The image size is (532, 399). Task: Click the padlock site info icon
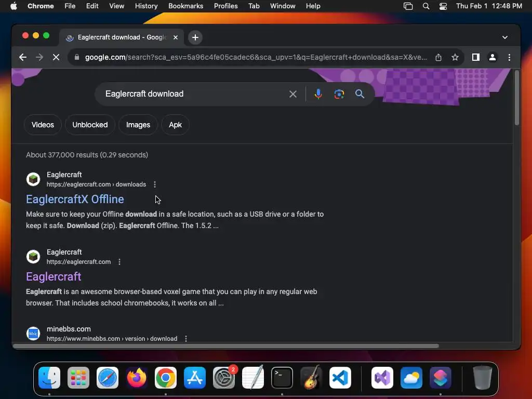tap(77, 57)
